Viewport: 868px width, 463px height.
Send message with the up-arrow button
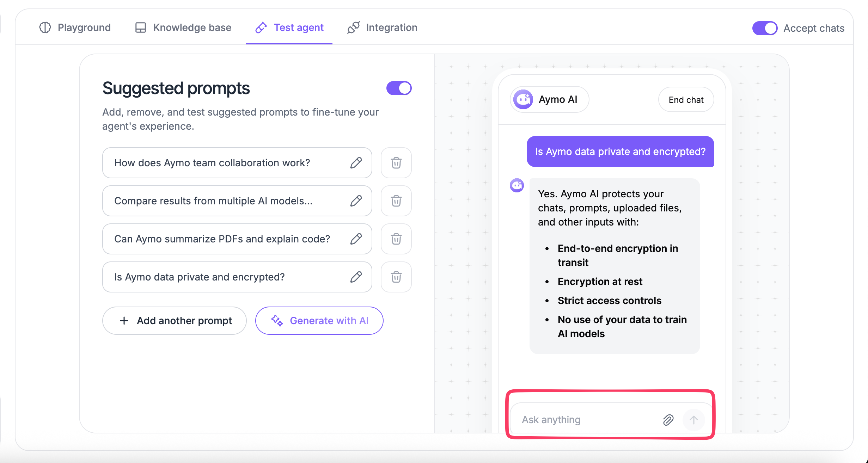[x=693, y=420]
